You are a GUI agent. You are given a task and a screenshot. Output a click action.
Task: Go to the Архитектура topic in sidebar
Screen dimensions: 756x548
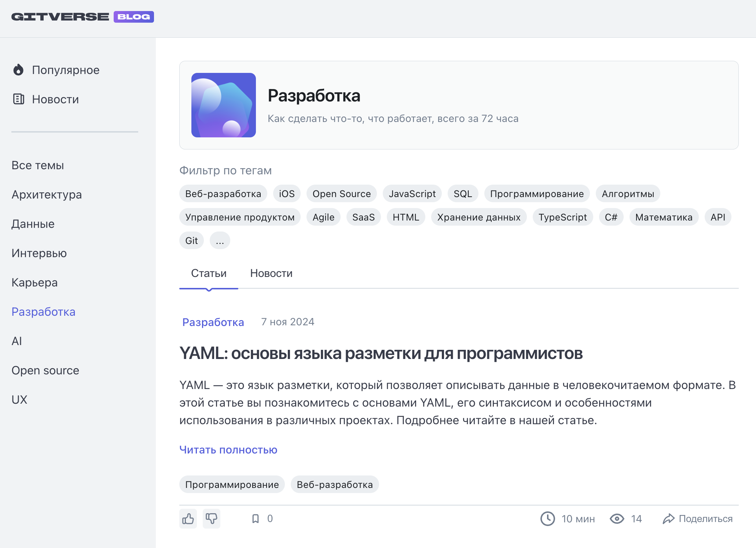tap(47, 195)
